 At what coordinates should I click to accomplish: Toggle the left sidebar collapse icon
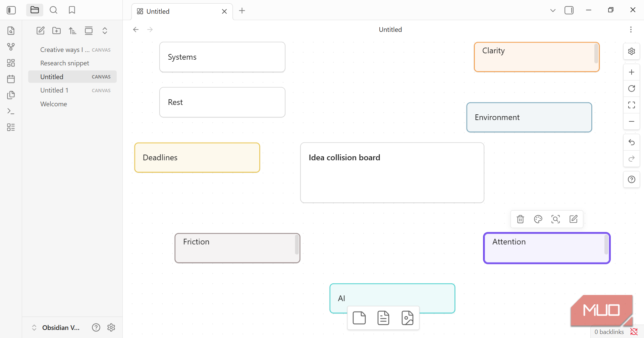point(11,10)
